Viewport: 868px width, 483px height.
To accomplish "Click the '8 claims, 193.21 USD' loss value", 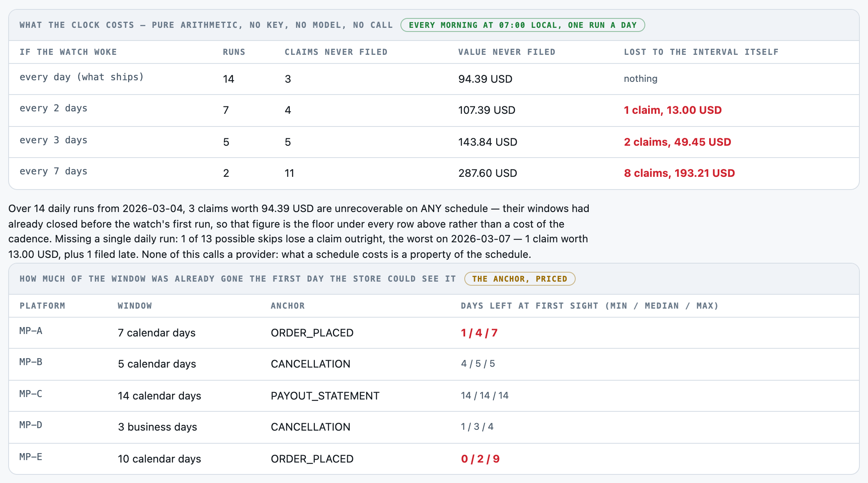I will click(679, 173).
